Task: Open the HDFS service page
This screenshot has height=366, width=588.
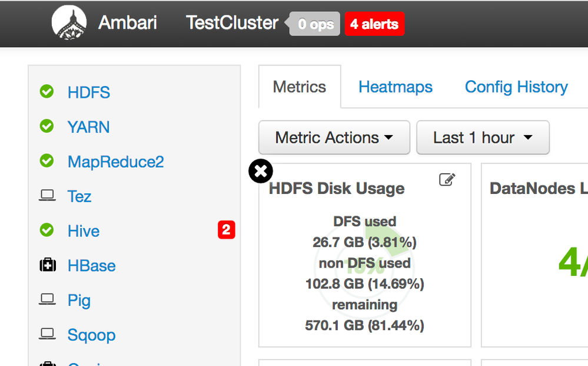Action: click(89, 92)
